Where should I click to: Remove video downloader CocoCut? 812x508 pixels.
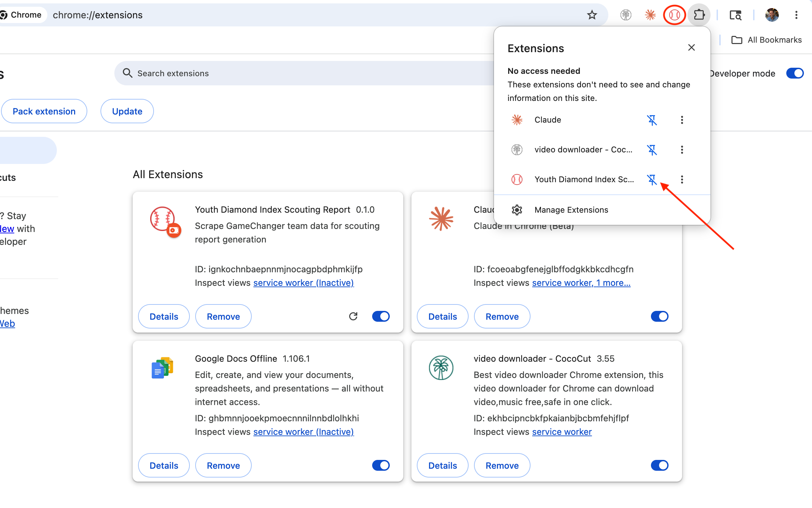(x=502, y=465)
